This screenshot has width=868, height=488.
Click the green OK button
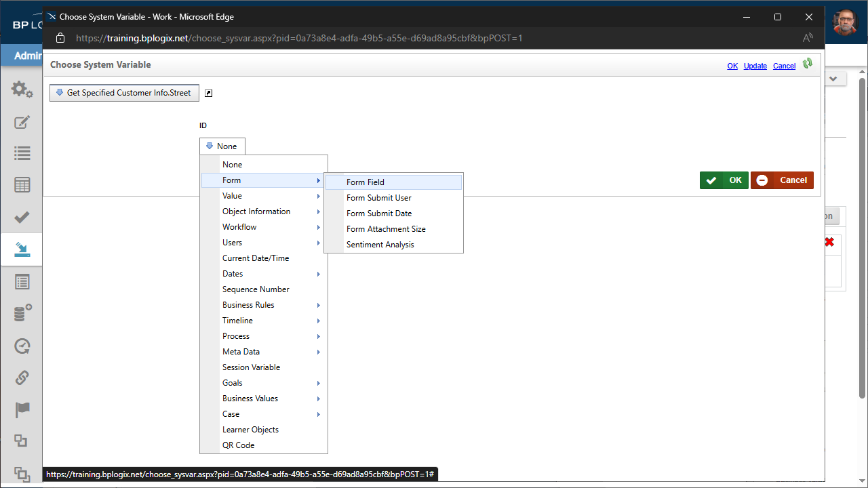point(724,180)
